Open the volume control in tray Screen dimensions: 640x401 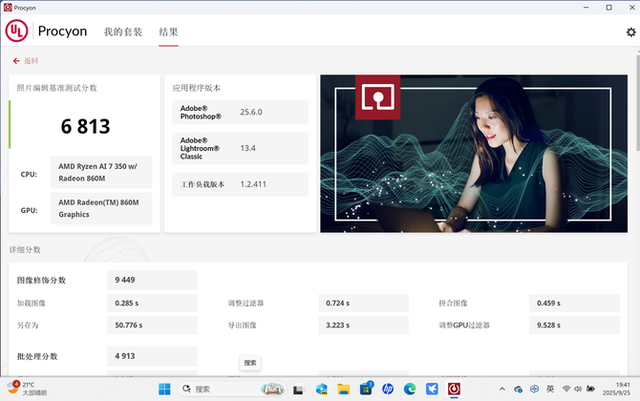coord(580,388)
